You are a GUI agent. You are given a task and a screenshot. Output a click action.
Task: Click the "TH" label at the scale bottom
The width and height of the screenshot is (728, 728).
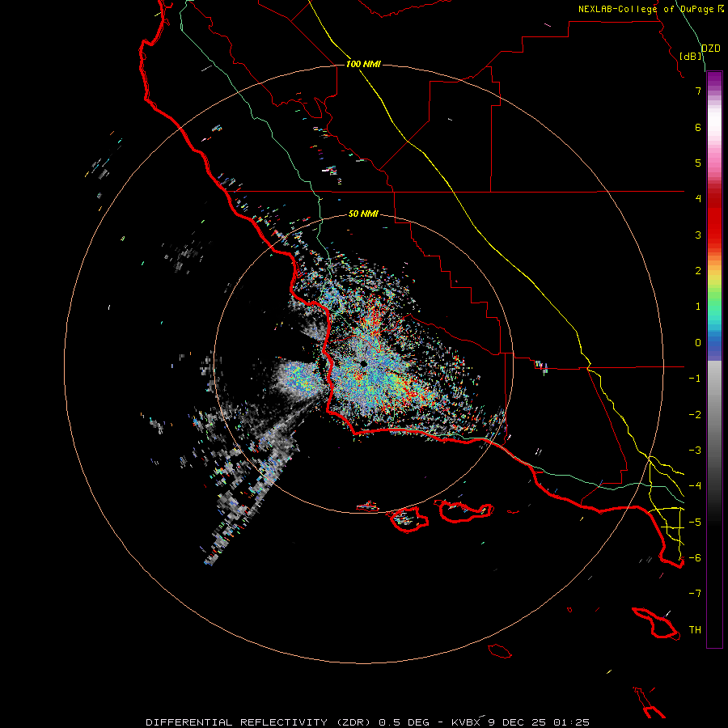[x=695, y=630]
